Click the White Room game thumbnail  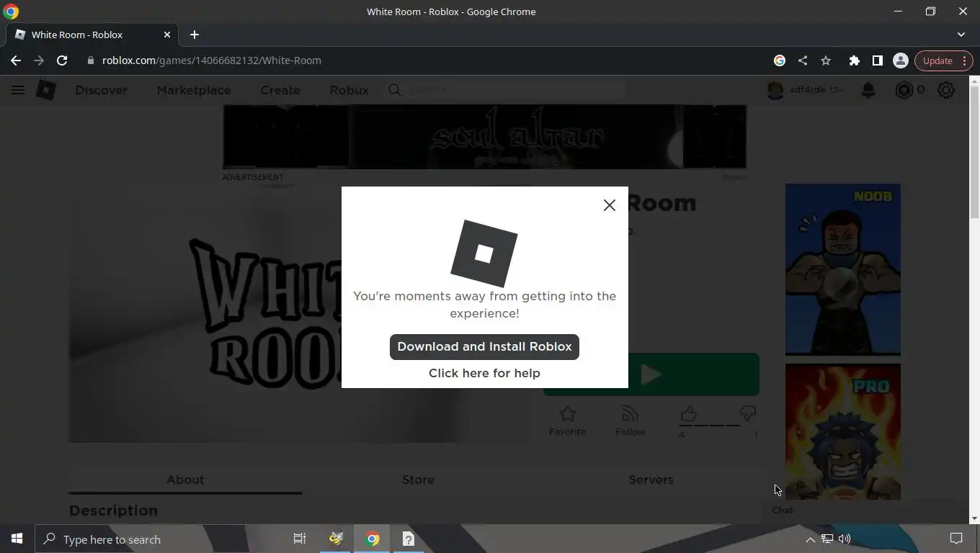(205, 313)
